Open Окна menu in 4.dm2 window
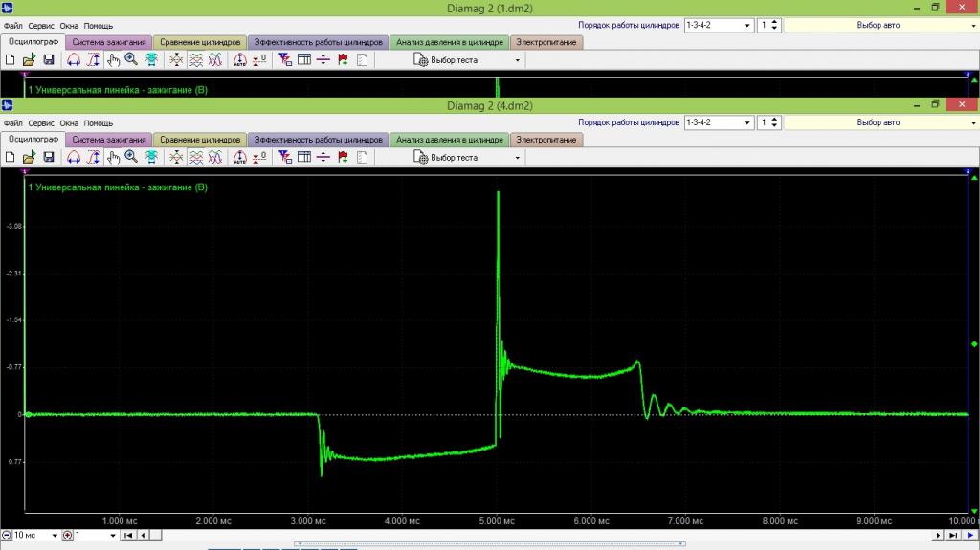980x550 pixels. tap(69, 123)
